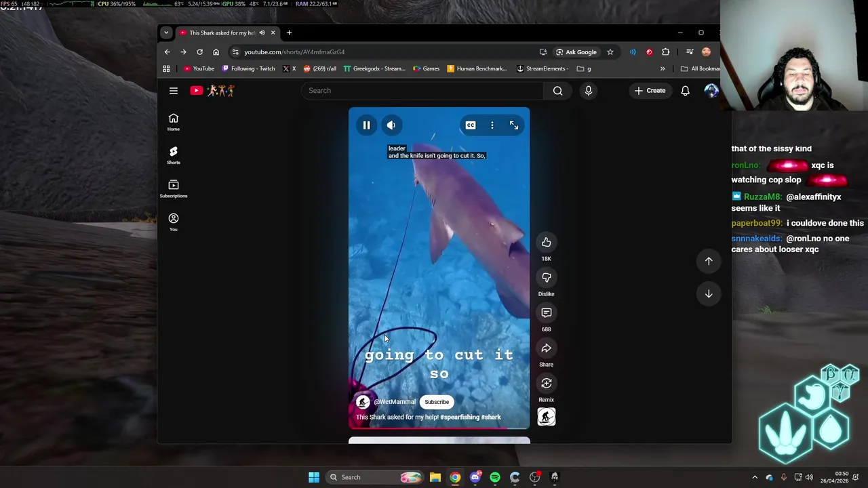Go to the YouTube logo home
Screen dimensions: 868x488
(x=212, y=90)
